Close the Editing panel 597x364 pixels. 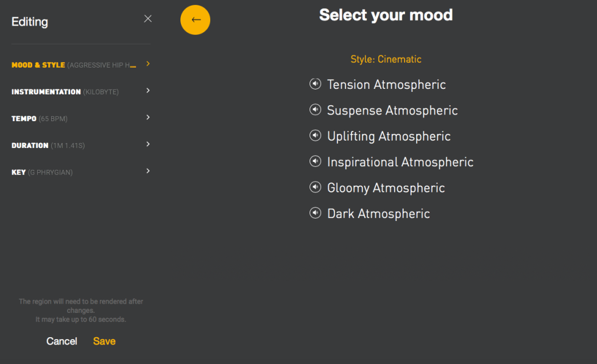[147, 18]
